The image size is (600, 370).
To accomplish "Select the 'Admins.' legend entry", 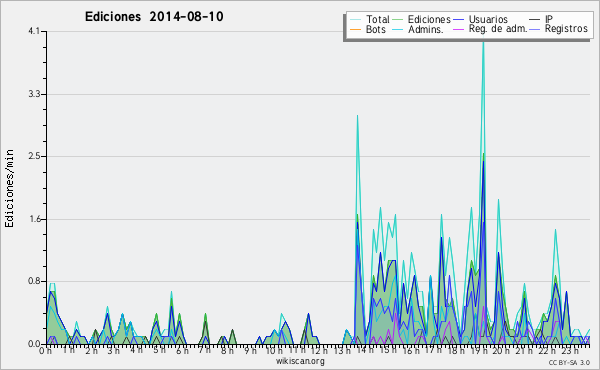I will tap(418, 29).
